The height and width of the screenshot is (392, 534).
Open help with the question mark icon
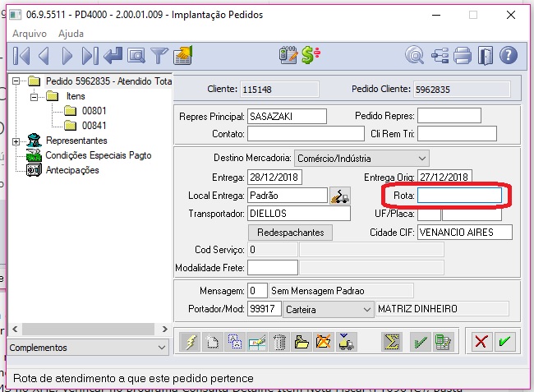tap(509, 55)
